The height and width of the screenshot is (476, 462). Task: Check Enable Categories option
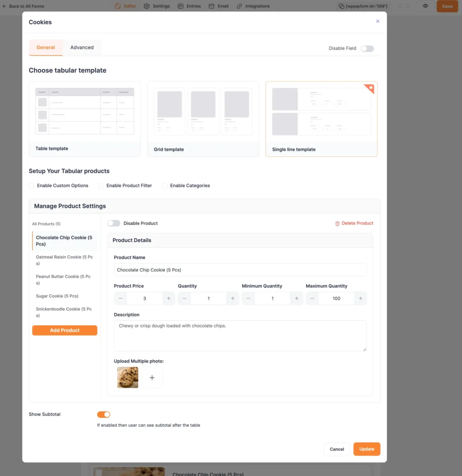point(165,185)
